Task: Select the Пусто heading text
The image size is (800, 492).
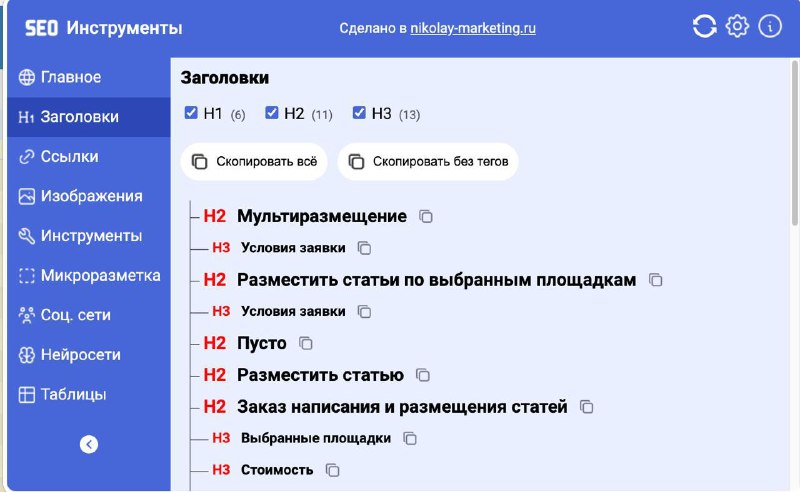Action: 262,343
